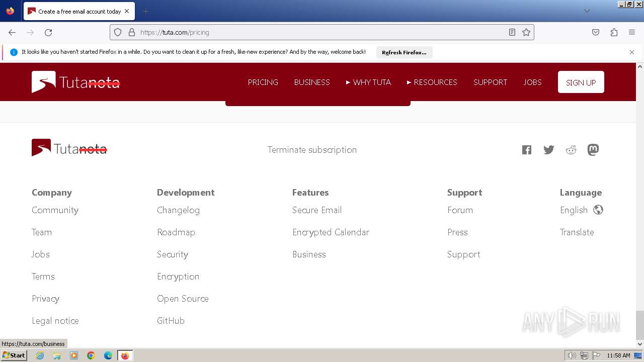The width and height of the screenshot is (644, 362).
Task: Open the extensions puzzle icon
Action: click(x=614, y=32)
